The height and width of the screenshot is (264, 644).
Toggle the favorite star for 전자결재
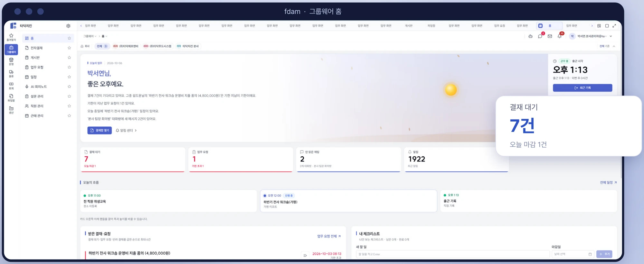point(69,48)
